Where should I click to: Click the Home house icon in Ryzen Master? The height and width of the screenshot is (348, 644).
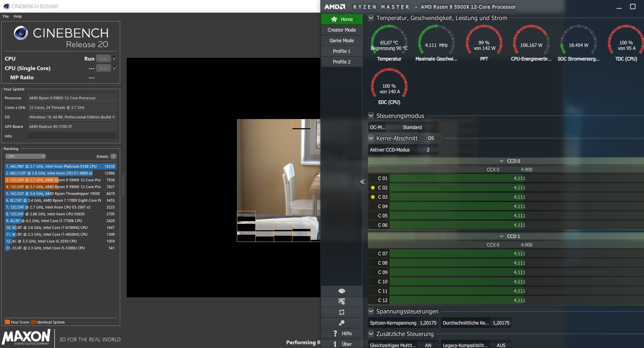[x=334, y=19]
